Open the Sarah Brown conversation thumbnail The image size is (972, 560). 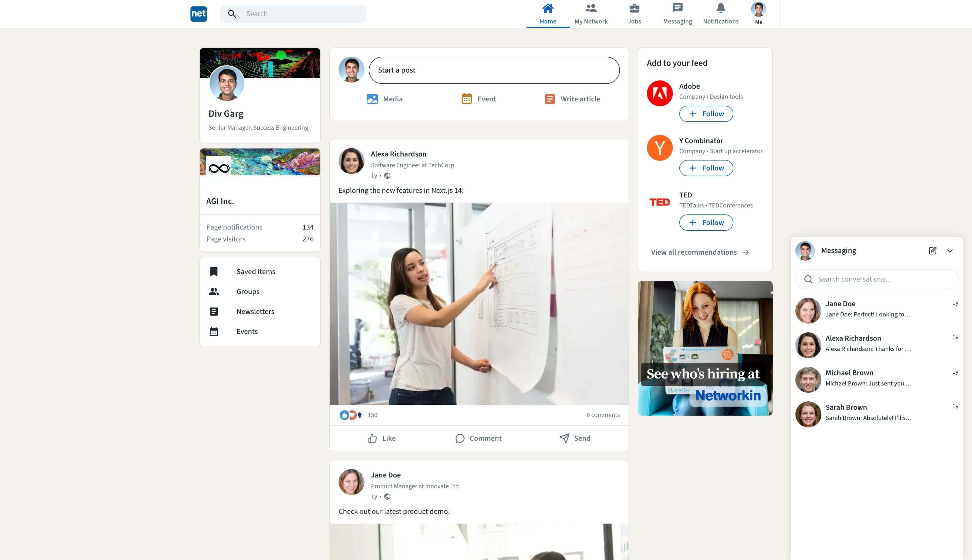pyautogui.click(x=808, y=414)
